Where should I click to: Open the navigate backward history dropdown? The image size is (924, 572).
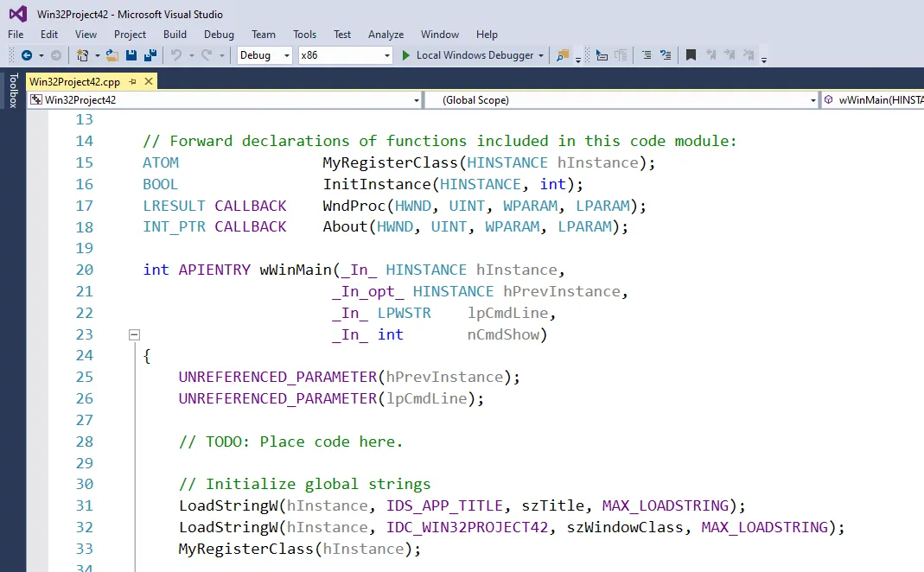point(41,55)
